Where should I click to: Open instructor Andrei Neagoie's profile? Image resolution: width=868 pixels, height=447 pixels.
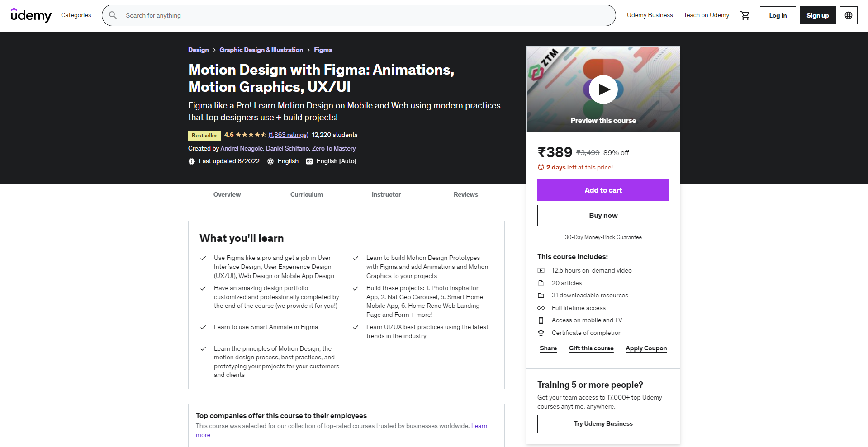(x=242, y=148)
